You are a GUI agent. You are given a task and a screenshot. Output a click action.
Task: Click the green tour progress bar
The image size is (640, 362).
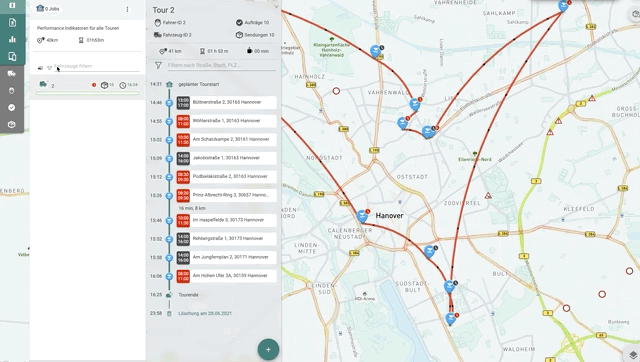coord(87,93)
